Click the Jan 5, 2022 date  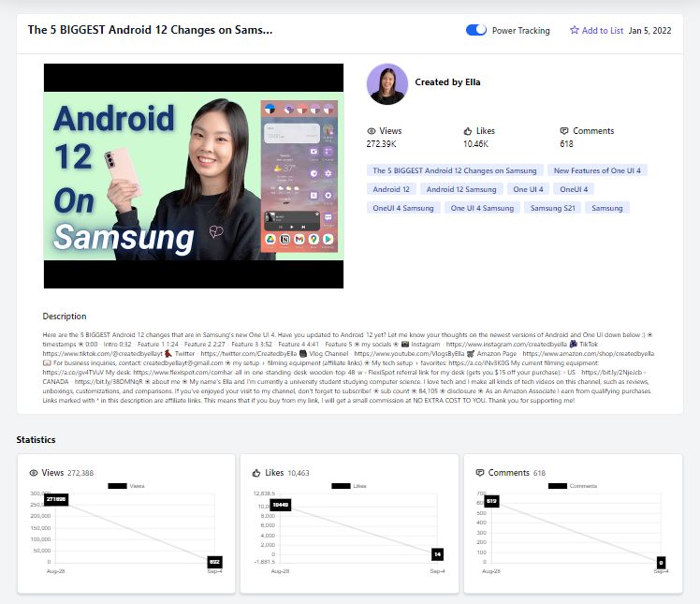click(649, 30)
